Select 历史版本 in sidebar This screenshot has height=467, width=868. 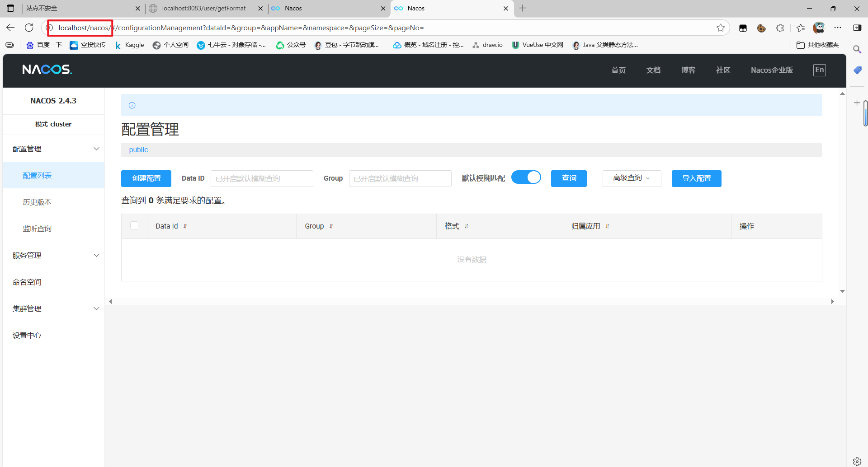click(54, 202)
